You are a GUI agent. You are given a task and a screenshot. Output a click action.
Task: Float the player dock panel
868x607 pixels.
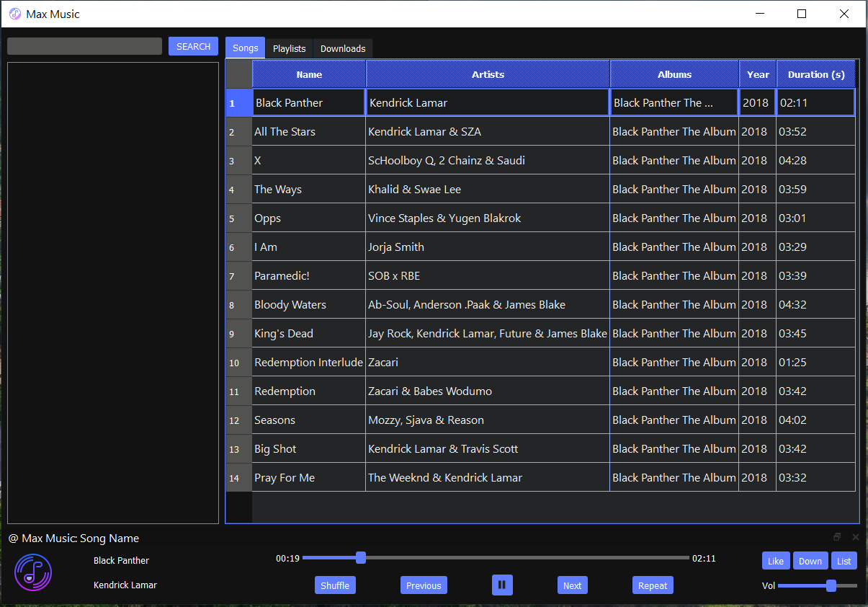click(837, 537)
